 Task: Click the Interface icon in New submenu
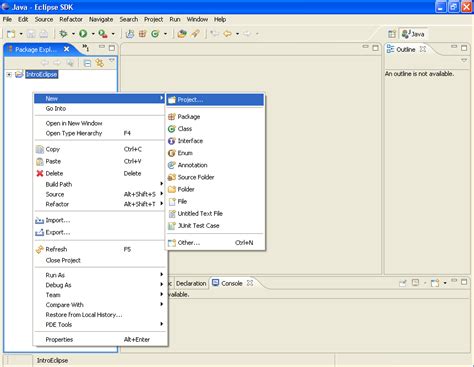172,141
